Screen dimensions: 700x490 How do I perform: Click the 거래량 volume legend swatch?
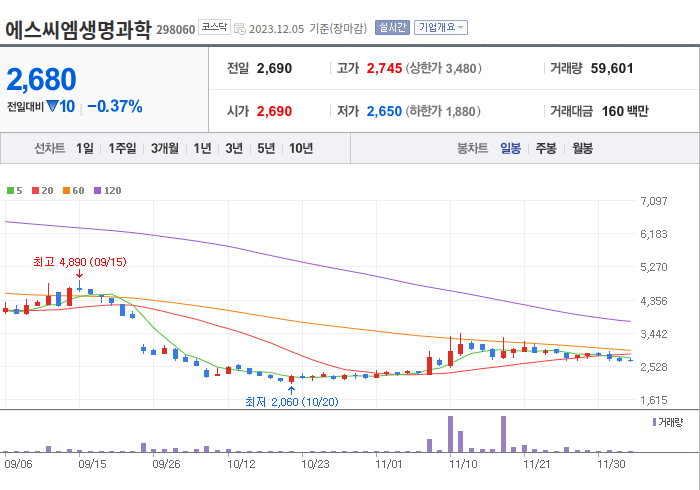coord(654,422)
